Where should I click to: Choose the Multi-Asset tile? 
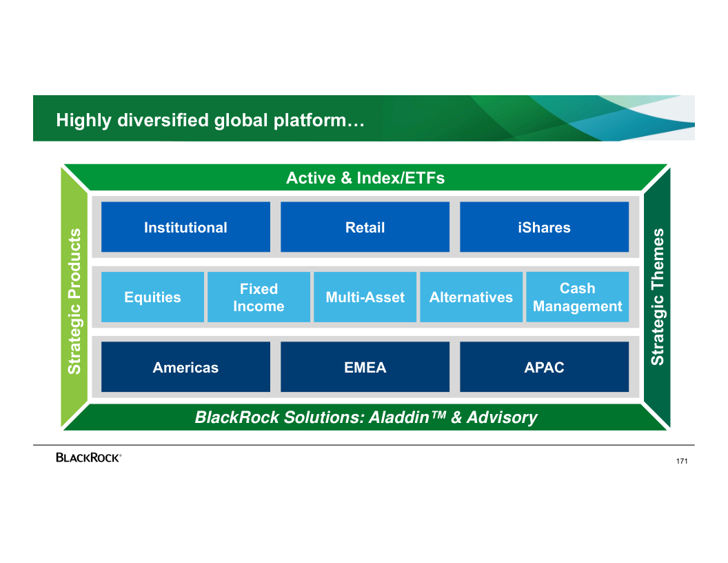(365, 297)
